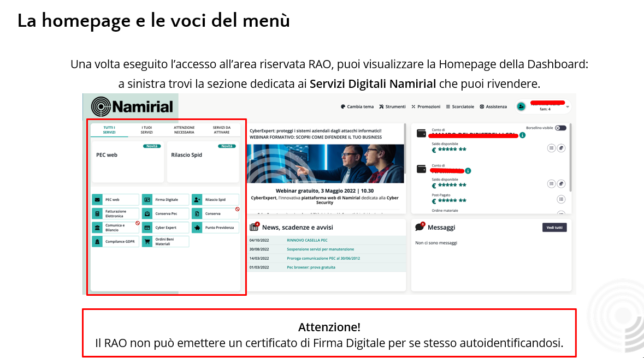Screen dimensions: 644x358
Task: Open the Cyber Expert service tile
Action: pos(166,228)
